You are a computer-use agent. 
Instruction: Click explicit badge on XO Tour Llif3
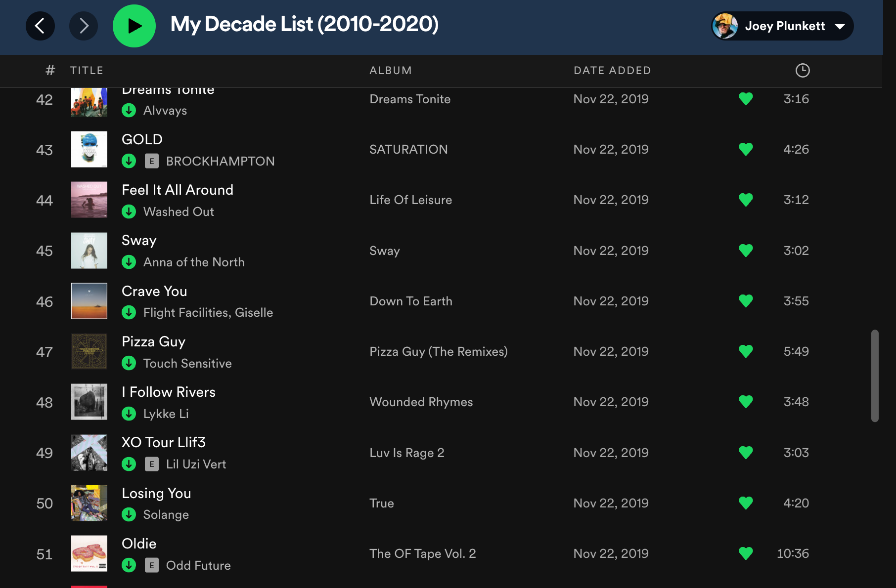[152, 464]
